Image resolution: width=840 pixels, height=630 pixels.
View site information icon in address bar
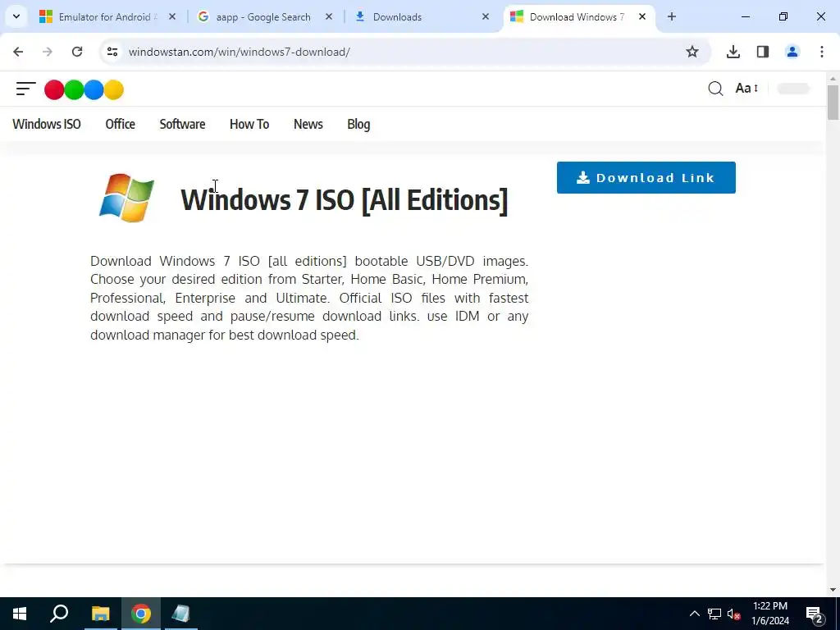tap(112, 52)
